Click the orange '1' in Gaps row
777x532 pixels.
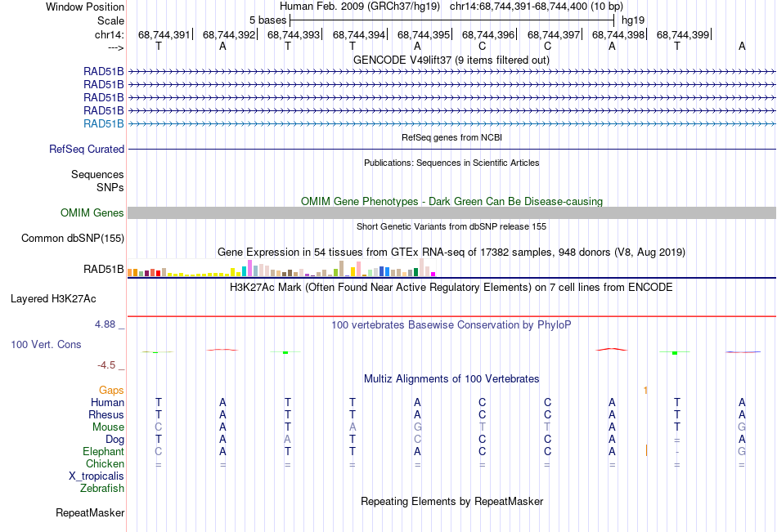(x=645, y=391)
